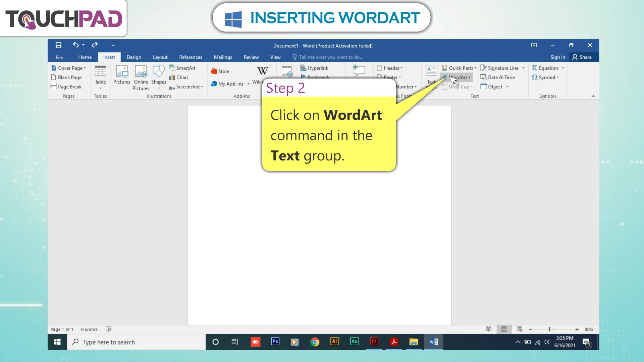Insert a Hyperlink
The height and width of the screenshot is (362, 644).
(x=314, y=68)
